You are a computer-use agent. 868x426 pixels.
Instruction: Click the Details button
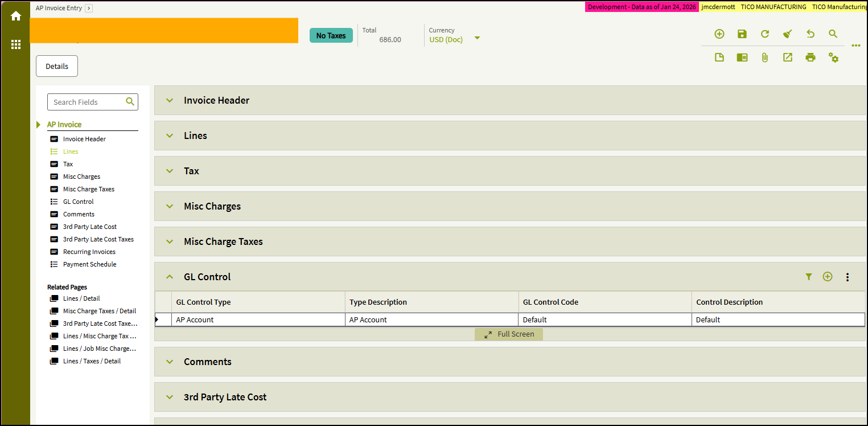tap(57, 66)
